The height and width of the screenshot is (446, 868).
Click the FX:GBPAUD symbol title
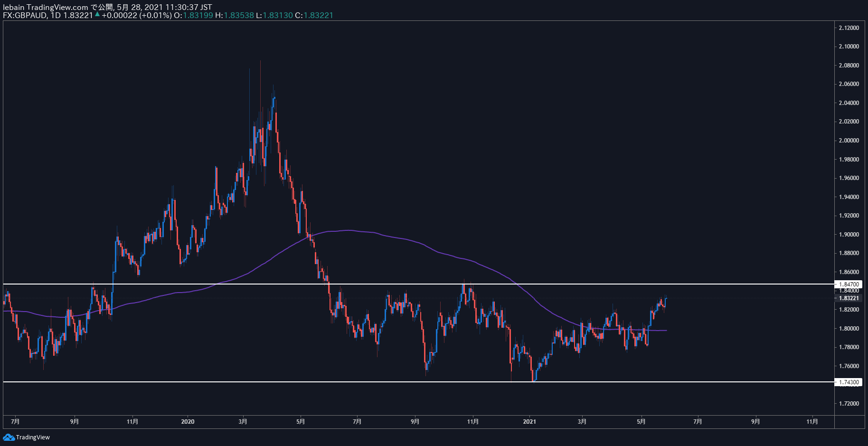coord(25,15)
